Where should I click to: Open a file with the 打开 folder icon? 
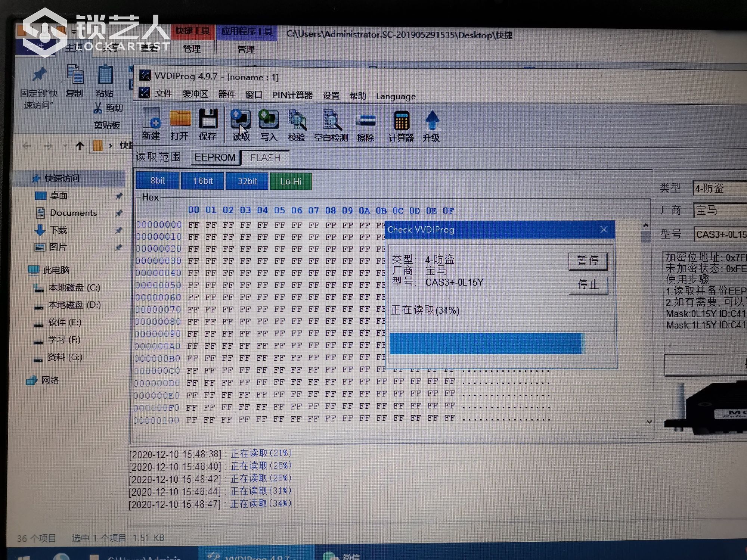click(180, 125)
